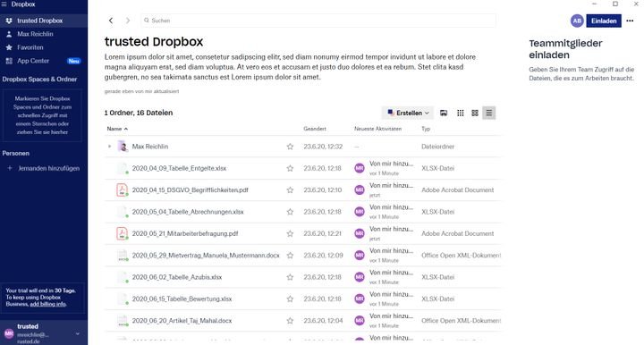644x345 pixels.
Task: Sort by the Name column header
Action: coord(117,129)
